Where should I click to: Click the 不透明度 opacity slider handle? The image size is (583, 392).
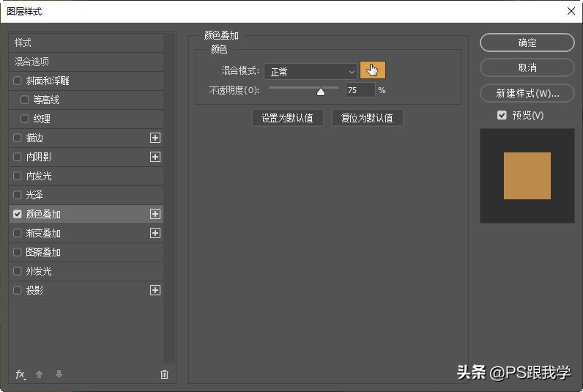point(321,92)
